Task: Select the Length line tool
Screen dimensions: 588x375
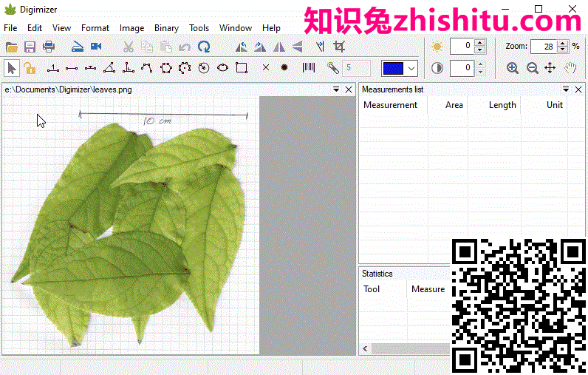Action: point(71,68)
